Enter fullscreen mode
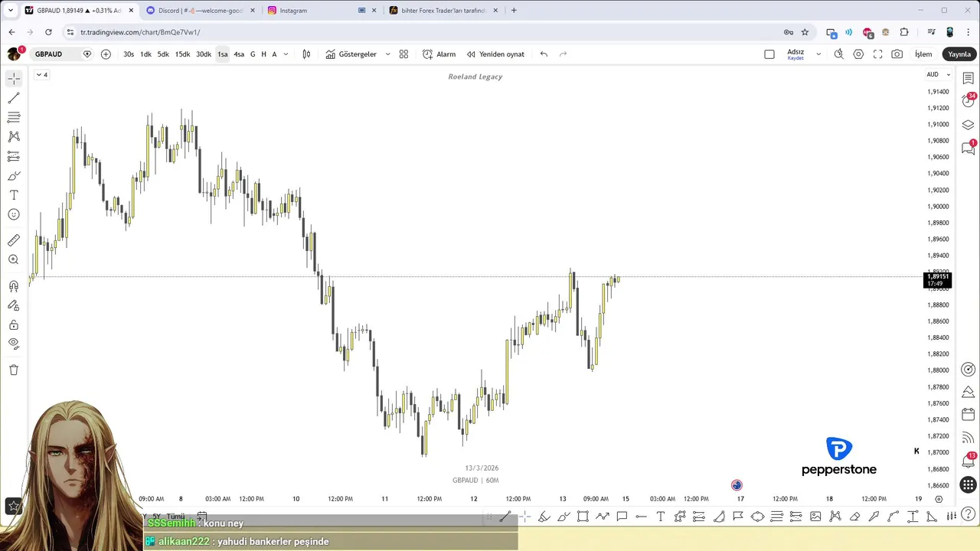 tap(877, 54)
